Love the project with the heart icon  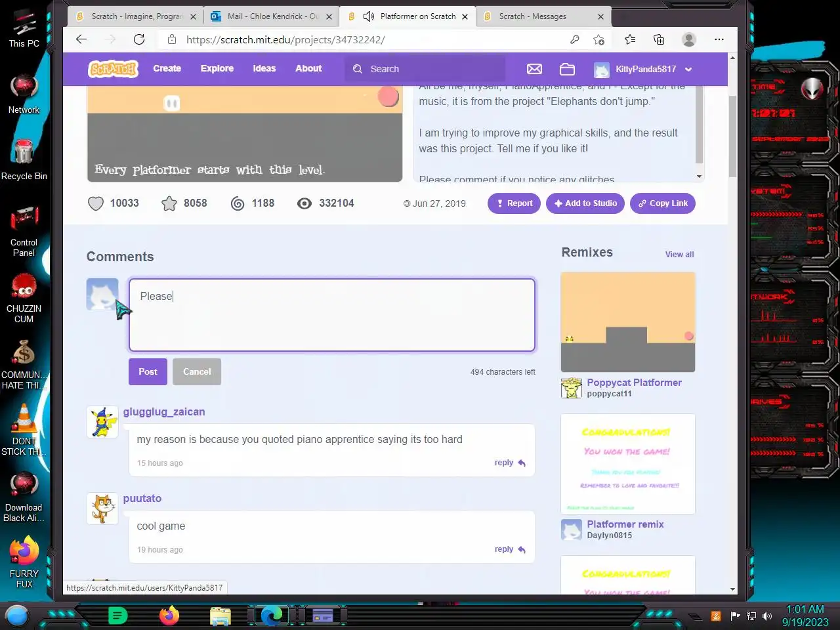[x=96, y=203]
